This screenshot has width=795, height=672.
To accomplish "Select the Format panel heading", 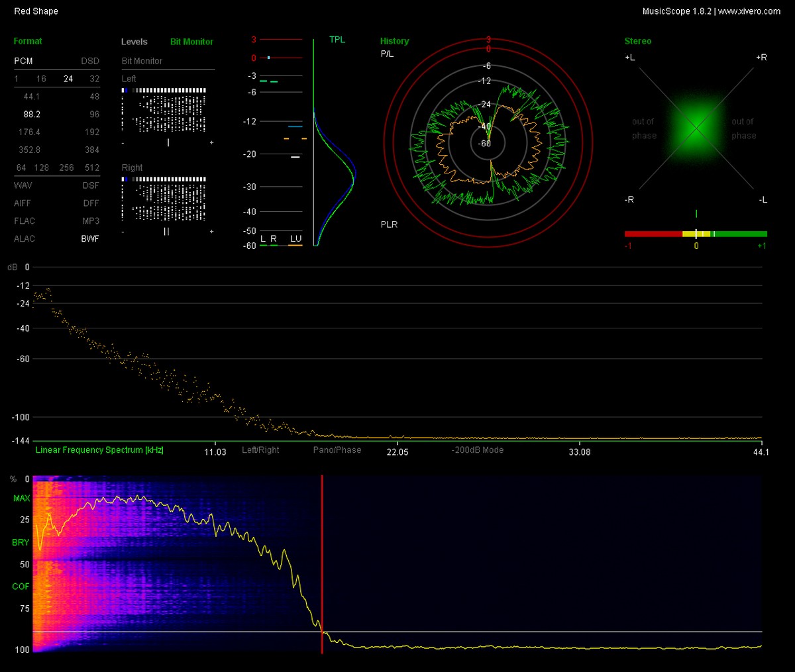I will (x=28, y=41).
